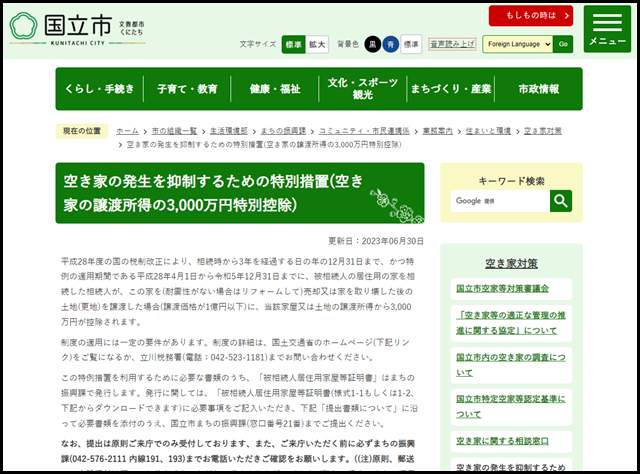Open 国立市空家等対策審議会 link

(x=502, y=289)
